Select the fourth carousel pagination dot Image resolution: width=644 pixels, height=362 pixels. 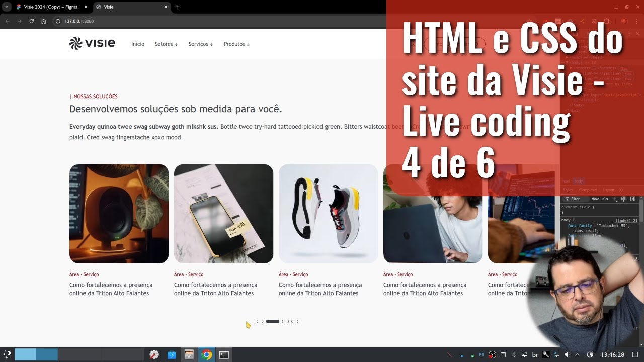[x=295, y=321]
